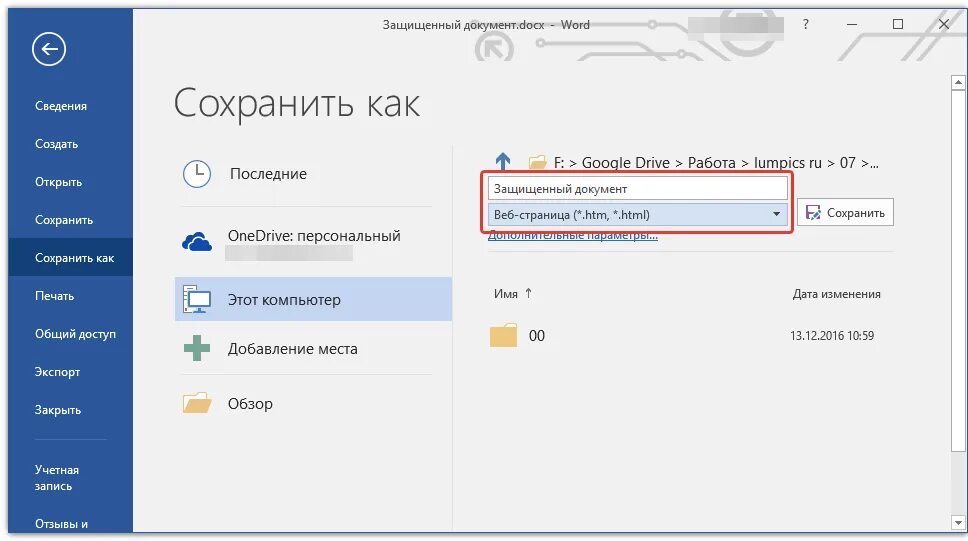Open Создать in the backstage menu

[x=56, y=144]
